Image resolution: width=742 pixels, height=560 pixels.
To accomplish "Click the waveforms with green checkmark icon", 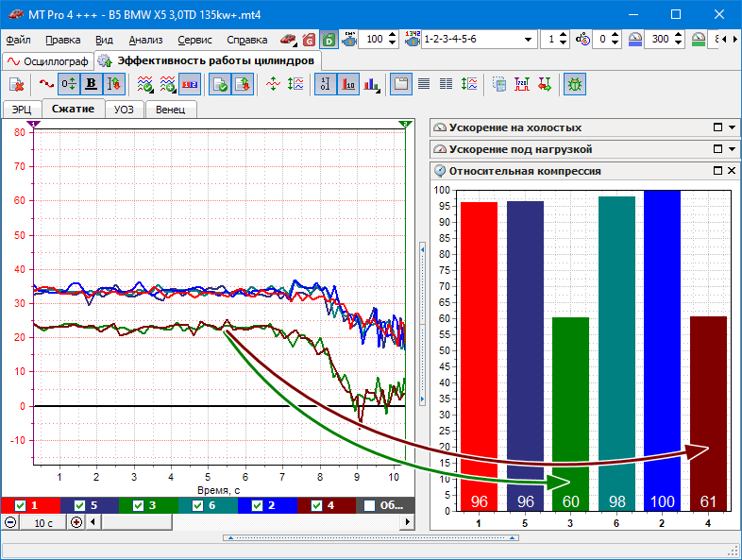I will click(x=144, y=84).
